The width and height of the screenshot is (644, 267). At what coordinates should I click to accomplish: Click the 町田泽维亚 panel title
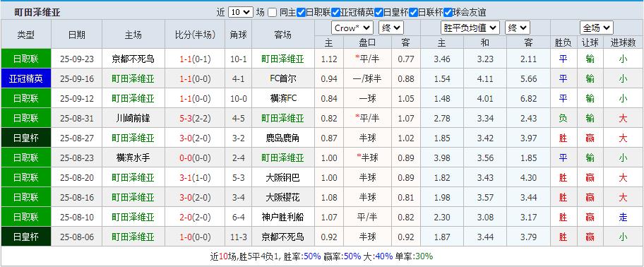(x=37, y=12)
